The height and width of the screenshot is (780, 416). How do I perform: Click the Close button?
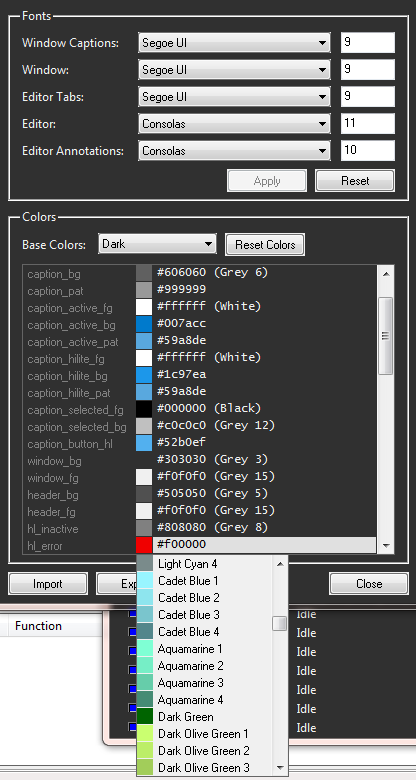coord(369,584)
